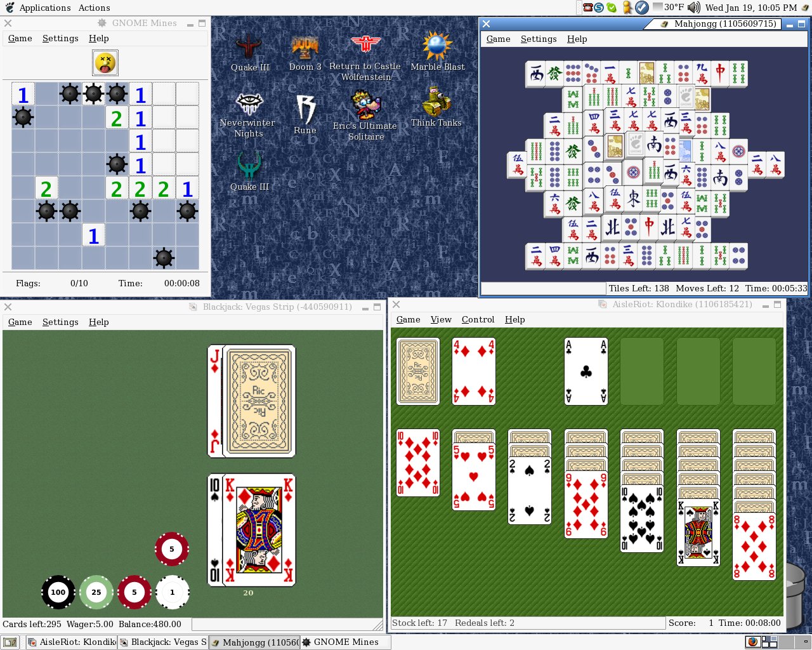Click the green chat bubble tray icon
The image size is (812, 650).
coord(611,8)
